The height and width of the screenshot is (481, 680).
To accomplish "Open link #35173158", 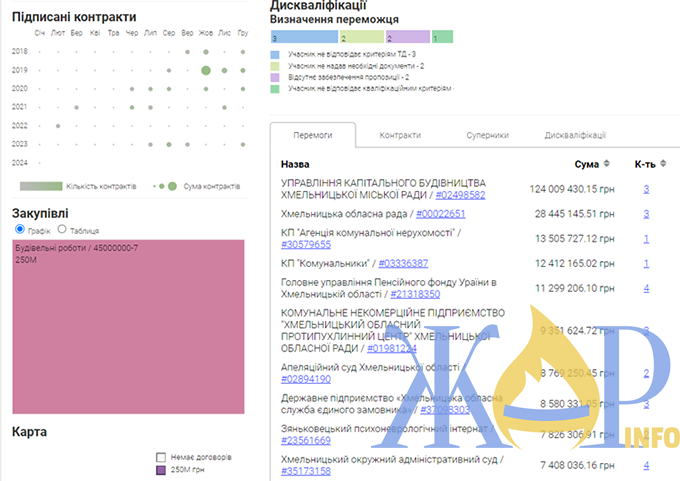I will pyautogui.click(x=306, y=471).
